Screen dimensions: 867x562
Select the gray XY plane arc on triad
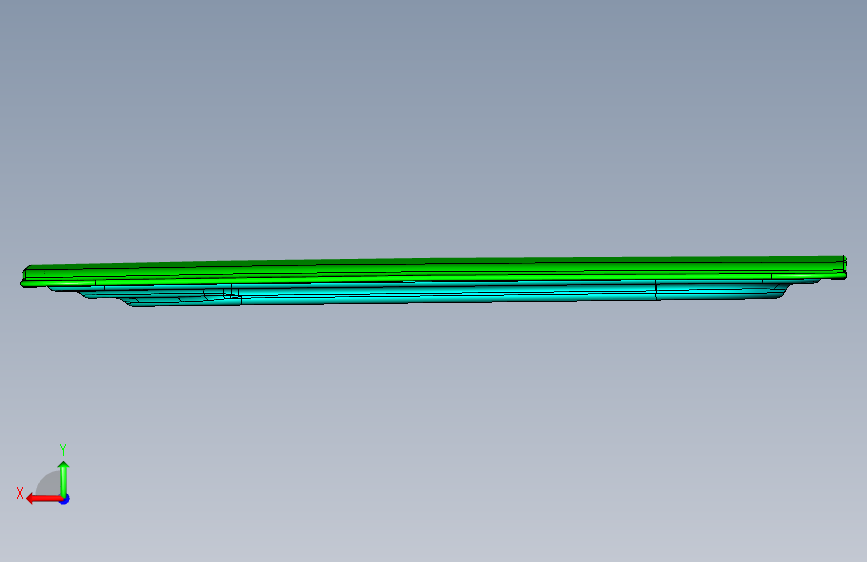click(x=49, y=483)
